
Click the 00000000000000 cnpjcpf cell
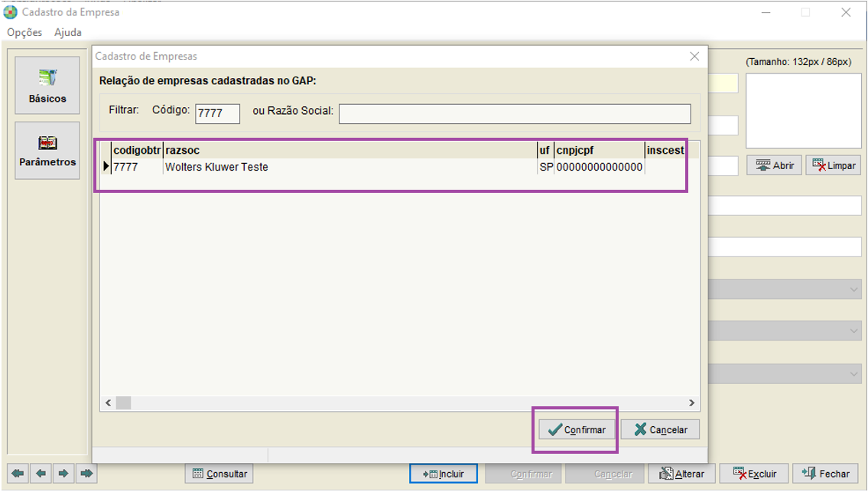[600, 167]
